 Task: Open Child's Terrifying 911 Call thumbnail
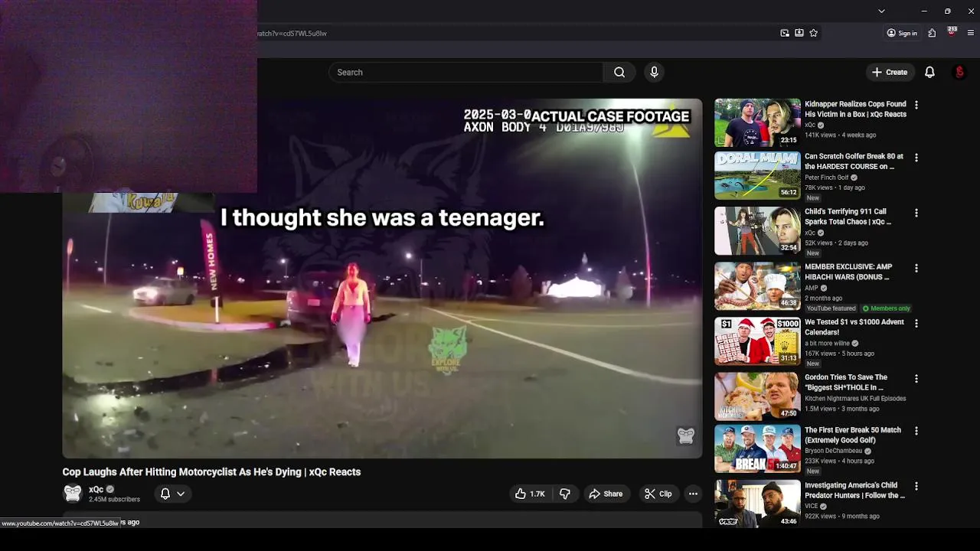click(757, 231)
